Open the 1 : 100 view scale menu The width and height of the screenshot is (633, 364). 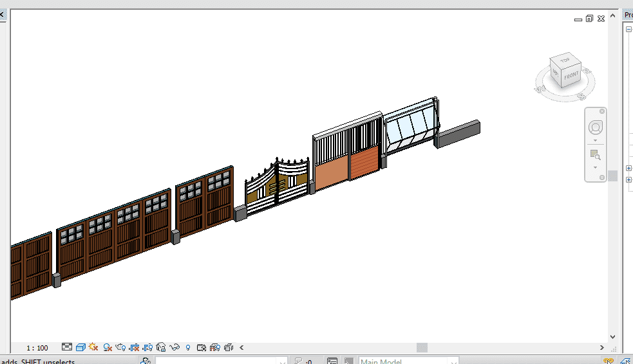click(x=37, y=348)
